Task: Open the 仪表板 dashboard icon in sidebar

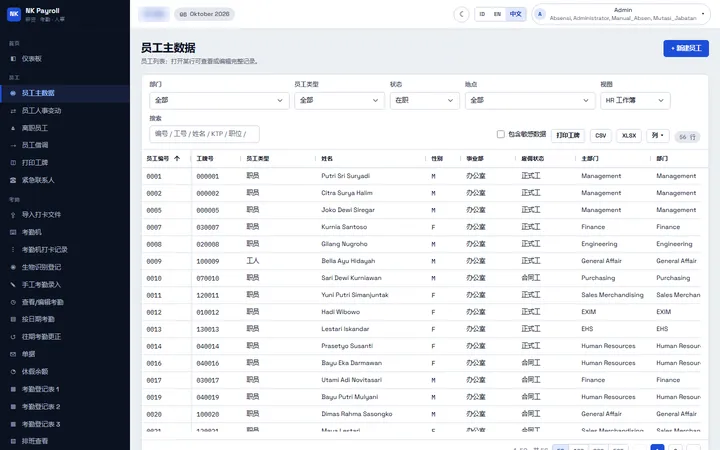Action: pyautogui.click(x=13, y=59)
